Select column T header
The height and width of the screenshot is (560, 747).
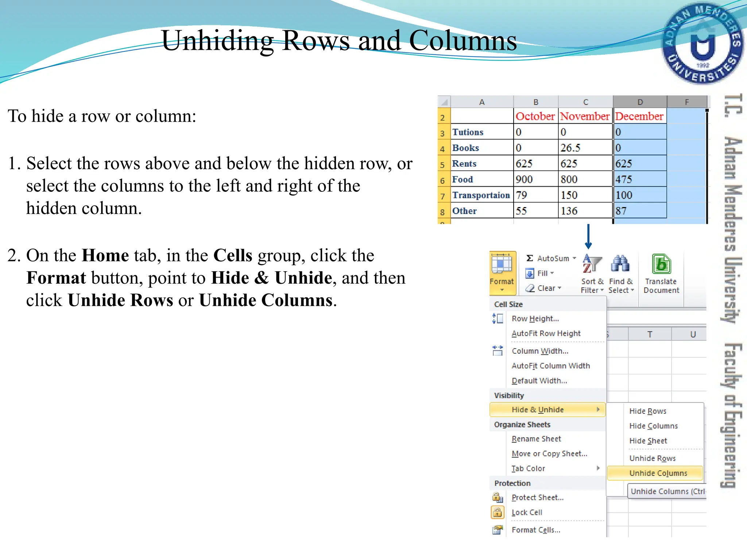[x=650, y=334]
